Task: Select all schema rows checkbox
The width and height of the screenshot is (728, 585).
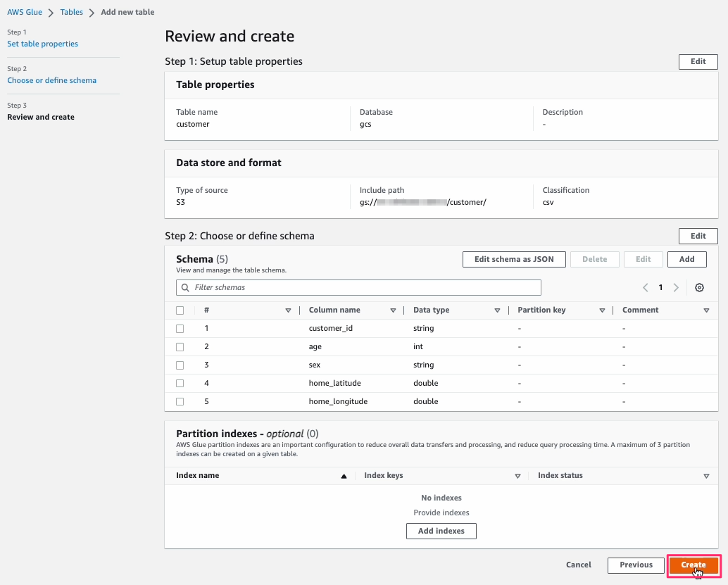Action: coord(180,310)
